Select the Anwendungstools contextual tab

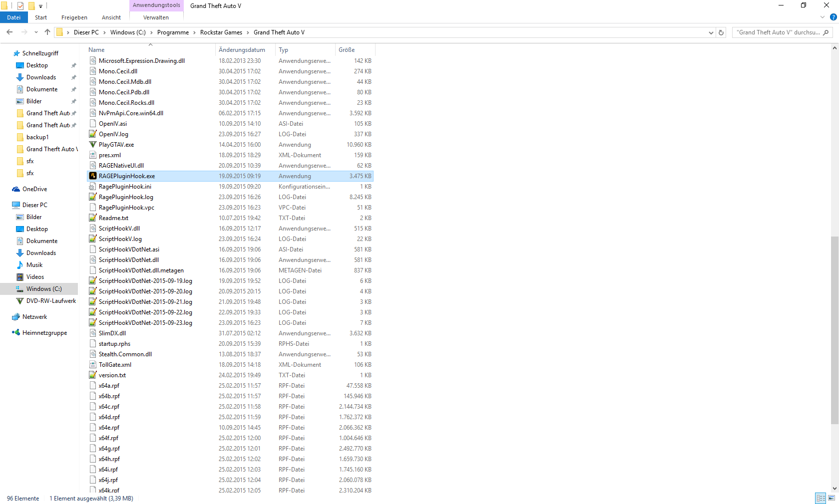point(156,5)
